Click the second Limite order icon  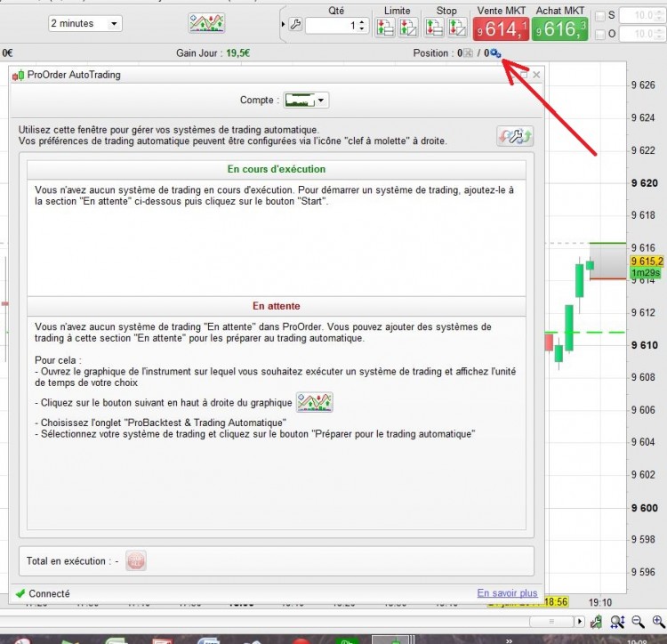(x=407, y=28)
